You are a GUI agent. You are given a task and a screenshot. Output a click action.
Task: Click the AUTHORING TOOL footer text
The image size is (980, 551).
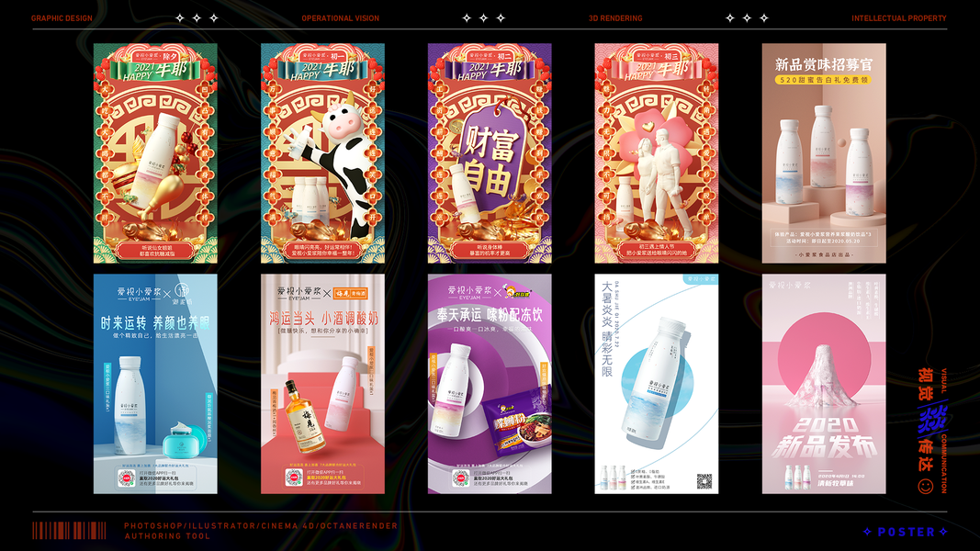(167, 536)
